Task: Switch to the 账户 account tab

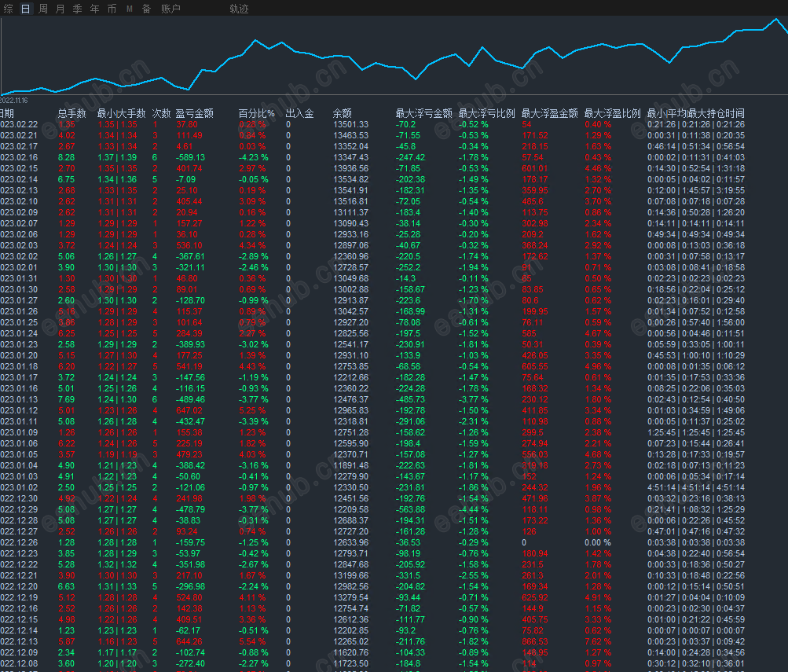Action: tap(170, 9)
